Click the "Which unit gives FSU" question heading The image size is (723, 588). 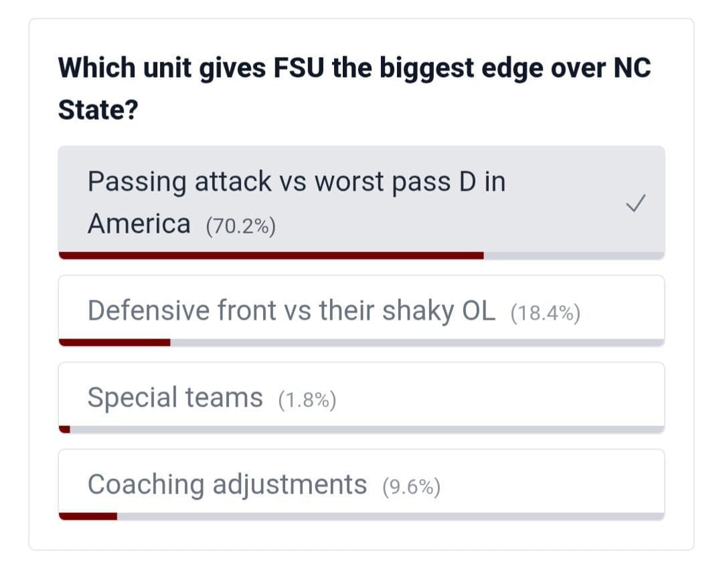[354, 68]
